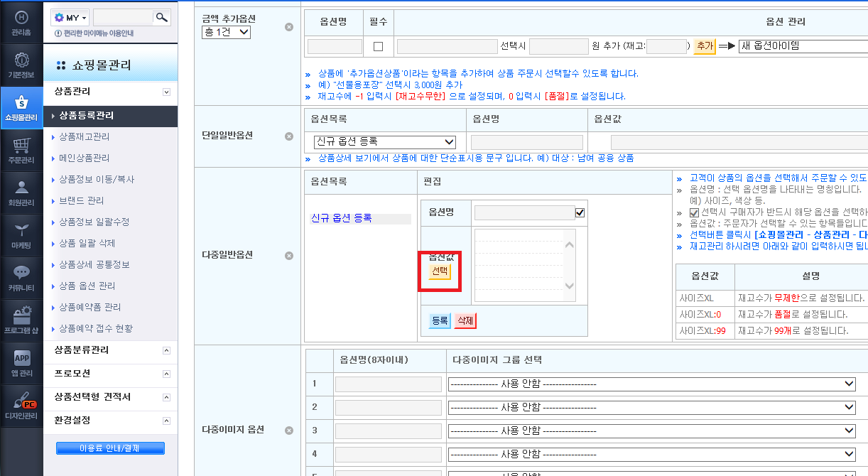
Task: Click the 옵션값 list scrollbar
Action: 569,265
